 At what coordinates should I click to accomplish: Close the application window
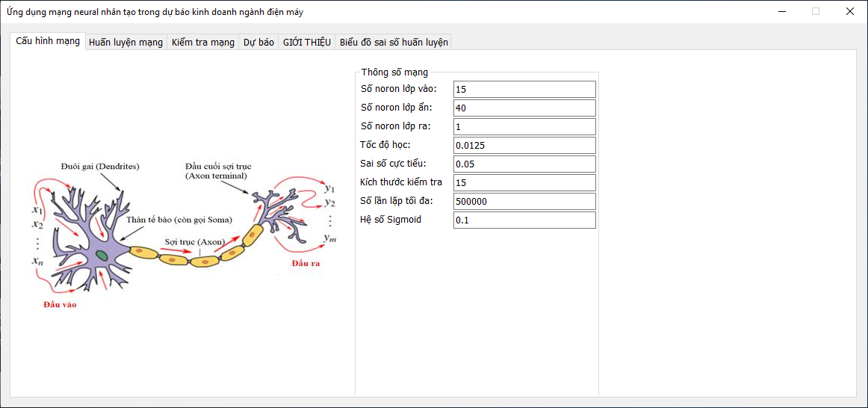[x=849, y=11]
